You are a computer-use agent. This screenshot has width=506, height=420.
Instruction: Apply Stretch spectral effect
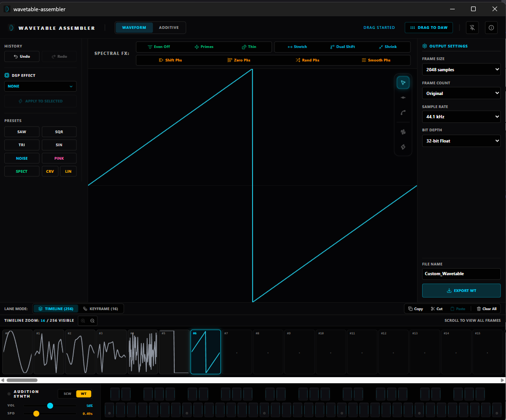tap(297, 47)
